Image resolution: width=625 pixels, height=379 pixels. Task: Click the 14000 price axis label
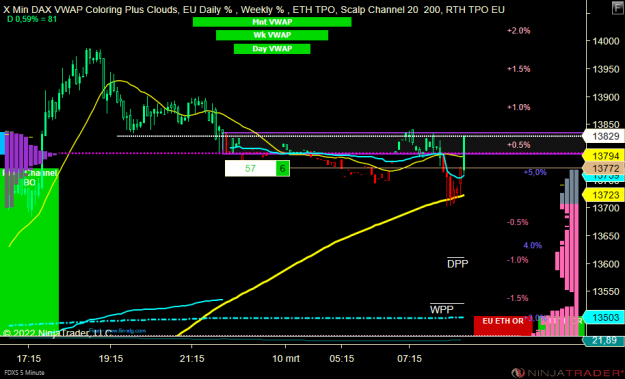pyautogui.click(x=606, y=41)
